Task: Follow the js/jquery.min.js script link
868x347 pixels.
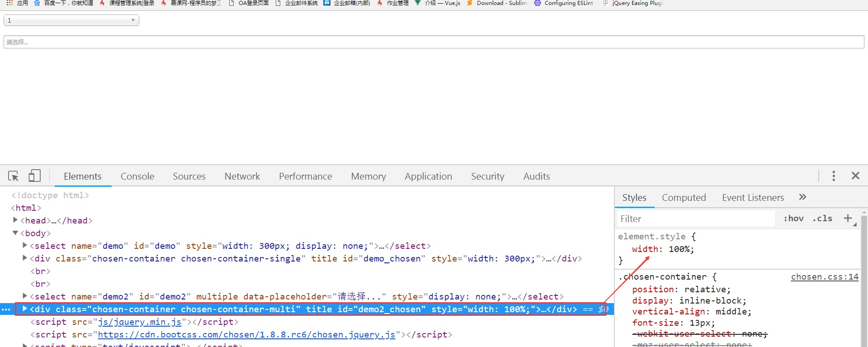Action: (140, 322)
